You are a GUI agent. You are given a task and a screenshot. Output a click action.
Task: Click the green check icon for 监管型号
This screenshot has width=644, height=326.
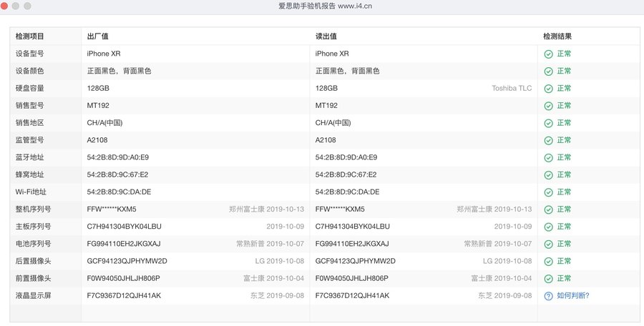click(548, 140)
